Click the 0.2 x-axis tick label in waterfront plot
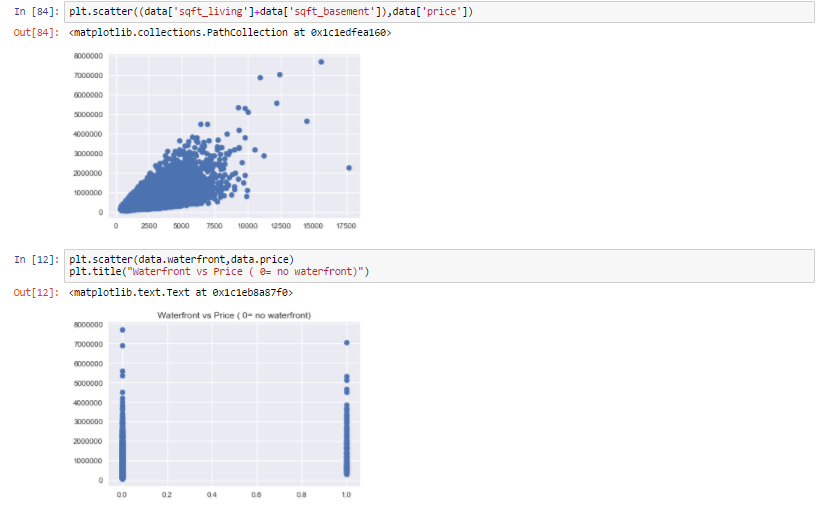This screenshot has width=823, height=515. tap(166, 495)
